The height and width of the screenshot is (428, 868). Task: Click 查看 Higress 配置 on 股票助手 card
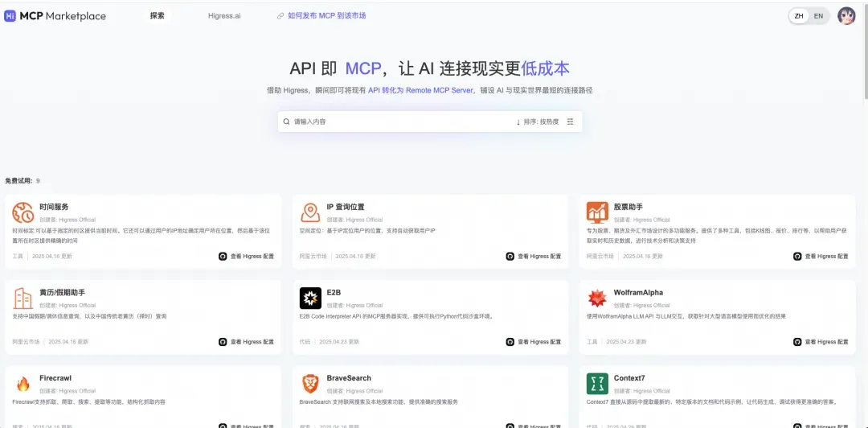coord(826,257)
